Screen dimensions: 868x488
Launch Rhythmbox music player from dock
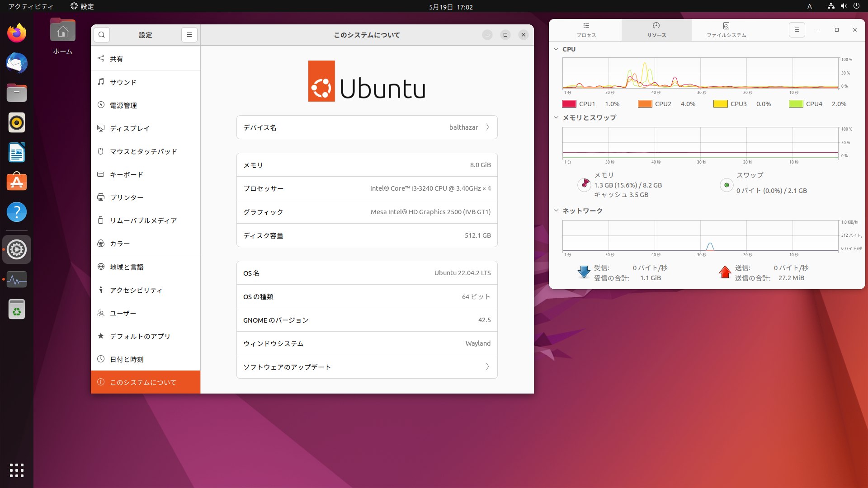point(17,122)
